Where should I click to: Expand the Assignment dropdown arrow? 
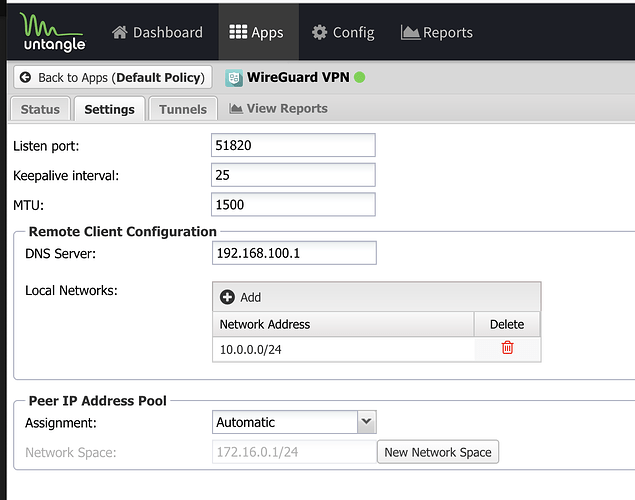(x=367, y=422)
